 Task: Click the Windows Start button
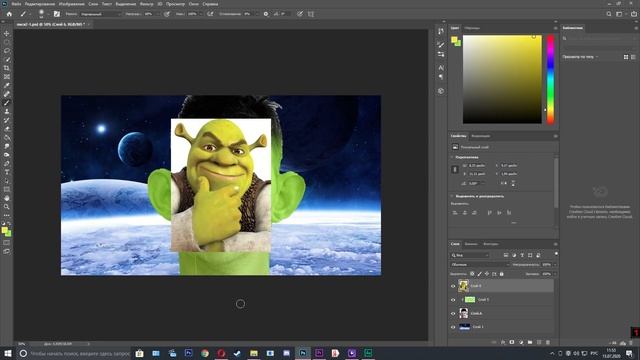tap(8, 353)
